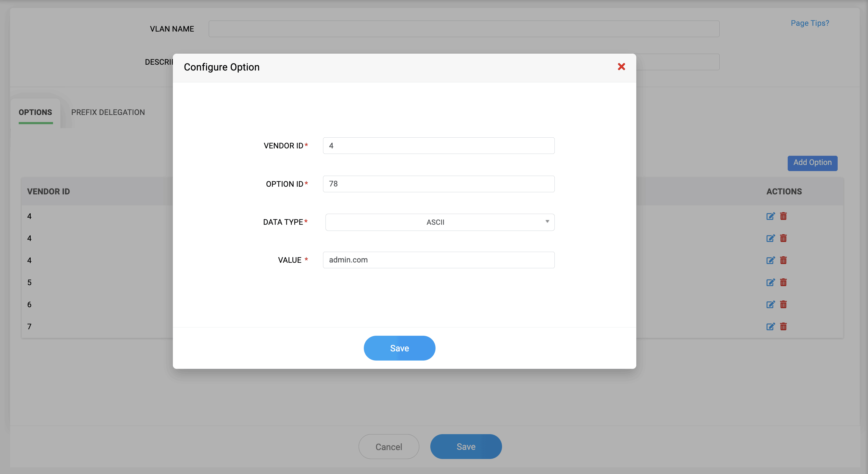868x474 pixels.
Task: Click delete trash icon in first row
Action: pos(783,216)
